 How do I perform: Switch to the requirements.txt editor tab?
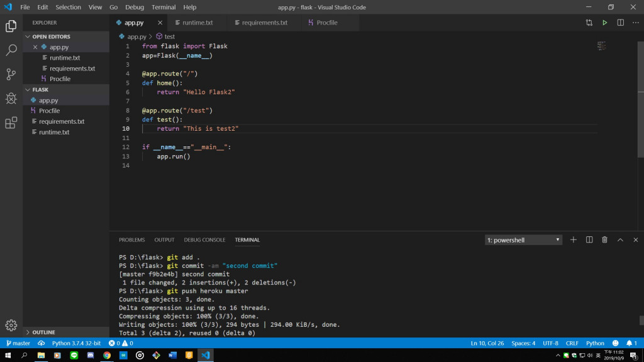pyautogui.click(x=264, y=23)
